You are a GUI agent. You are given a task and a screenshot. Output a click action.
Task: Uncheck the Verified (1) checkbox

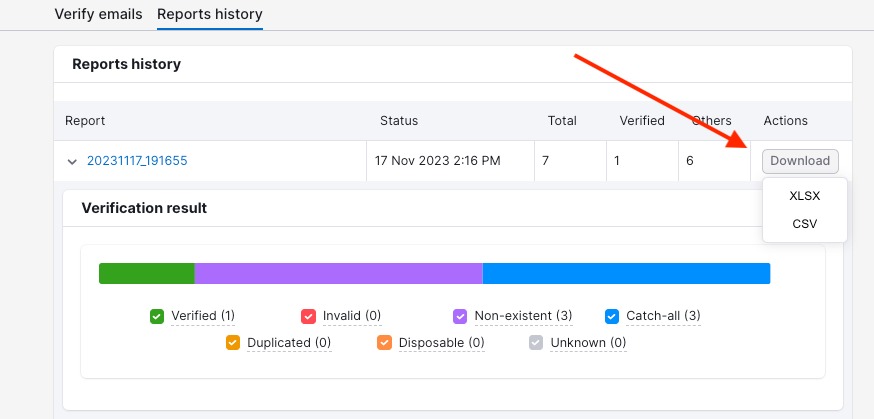point(157,316)
